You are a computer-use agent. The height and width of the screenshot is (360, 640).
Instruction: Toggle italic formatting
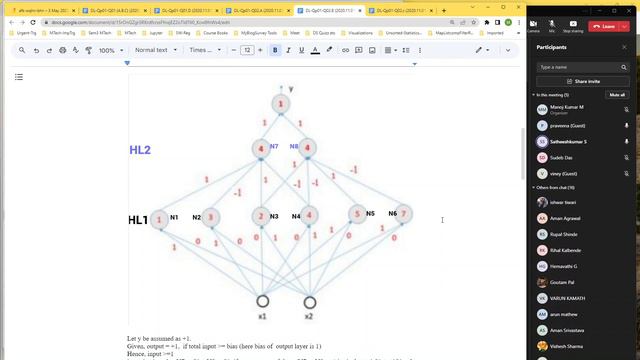pyautogui.click(x=288, y=50)
